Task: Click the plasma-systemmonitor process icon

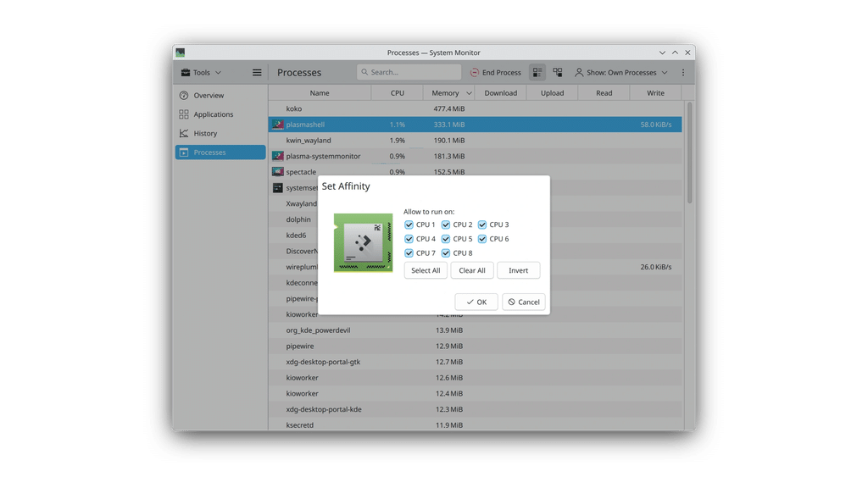Action: 278,156
